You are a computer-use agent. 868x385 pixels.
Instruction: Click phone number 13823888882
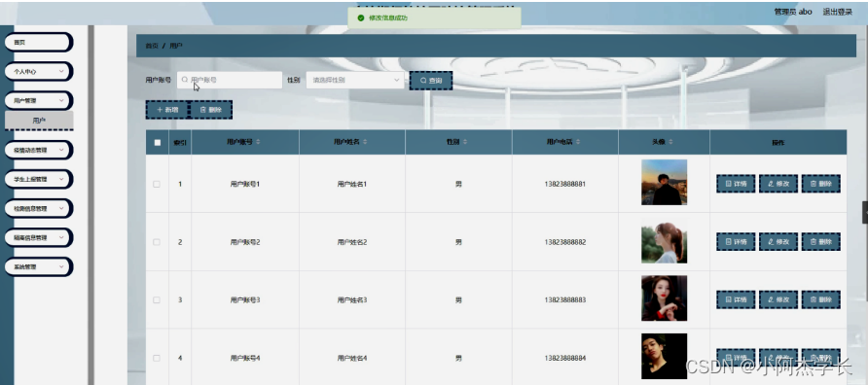coord(565,242)
